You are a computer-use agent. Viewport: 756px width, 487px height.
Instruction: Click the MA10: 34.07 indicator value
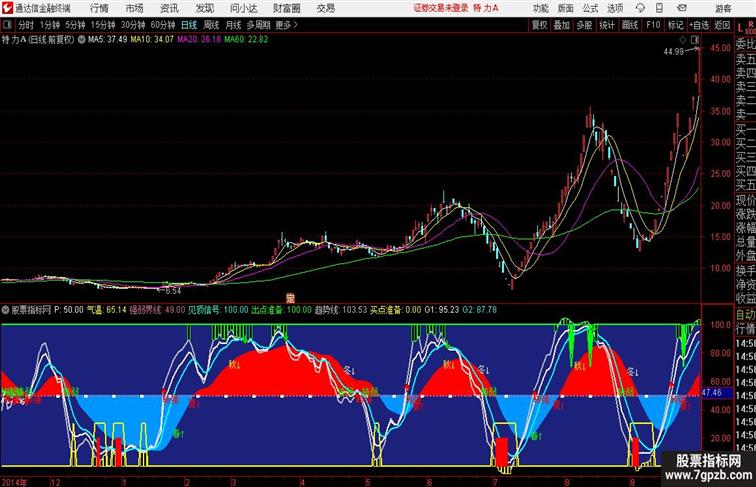pyautogui.click(x=152, y=40)
